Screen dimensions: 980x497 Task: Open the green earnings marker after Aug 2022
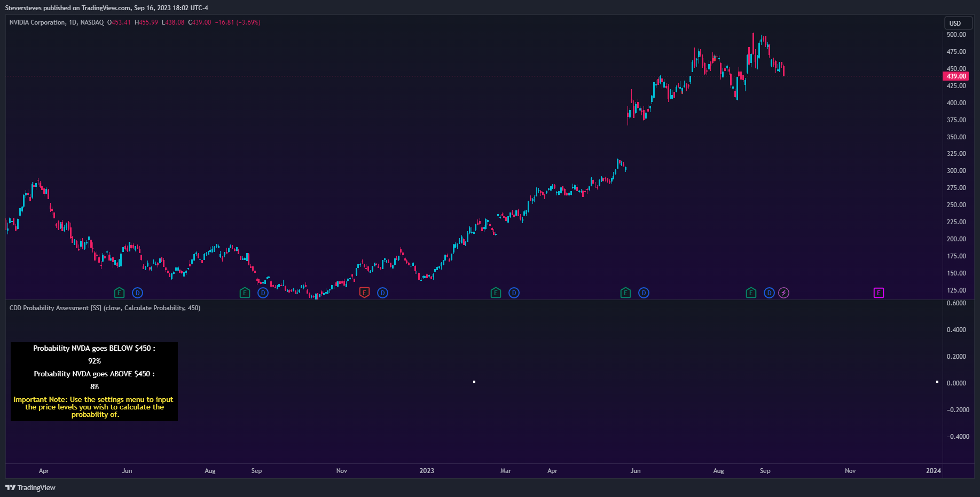pos(245,293)
